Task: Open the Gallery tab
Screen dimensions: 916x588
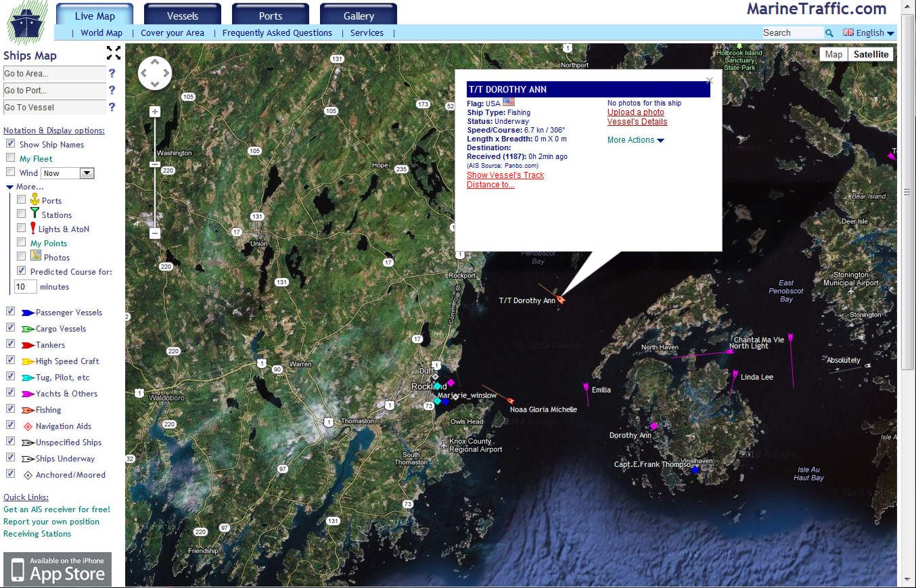Action: click(x=359, y=15)
